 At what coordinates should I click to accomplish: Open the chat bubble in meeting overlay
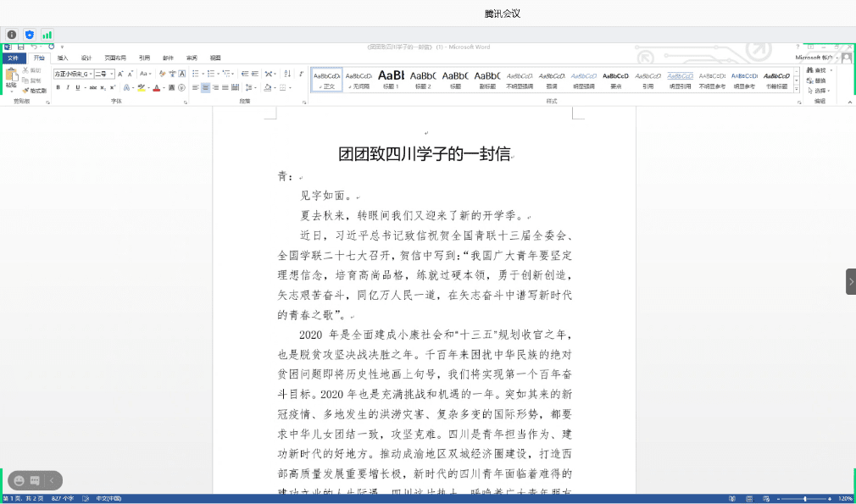point(35,480)
